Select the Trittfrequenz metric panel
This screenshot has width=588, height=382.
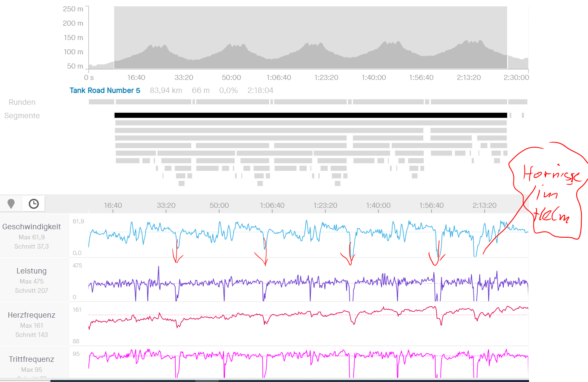coord(32,363)
